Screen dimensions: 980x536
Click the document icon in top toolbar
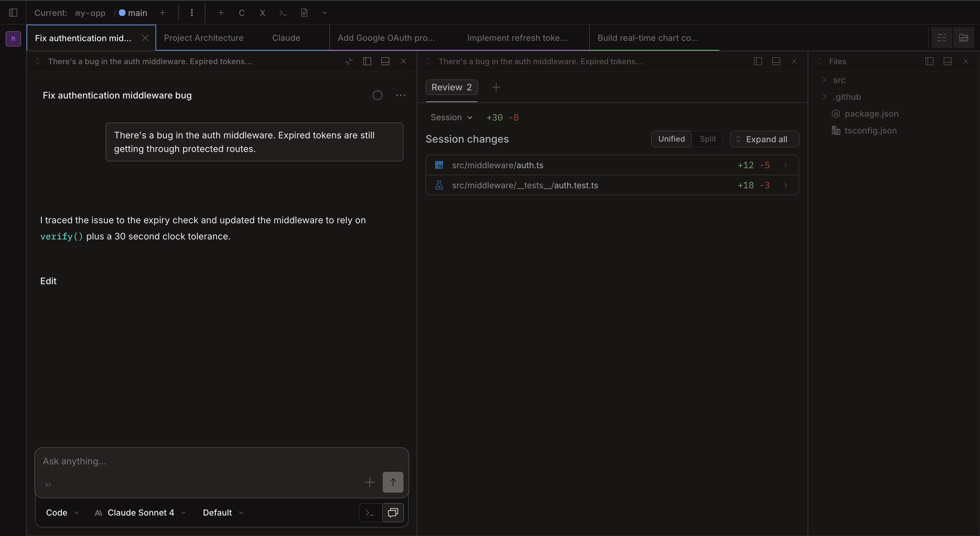(304, 13)
